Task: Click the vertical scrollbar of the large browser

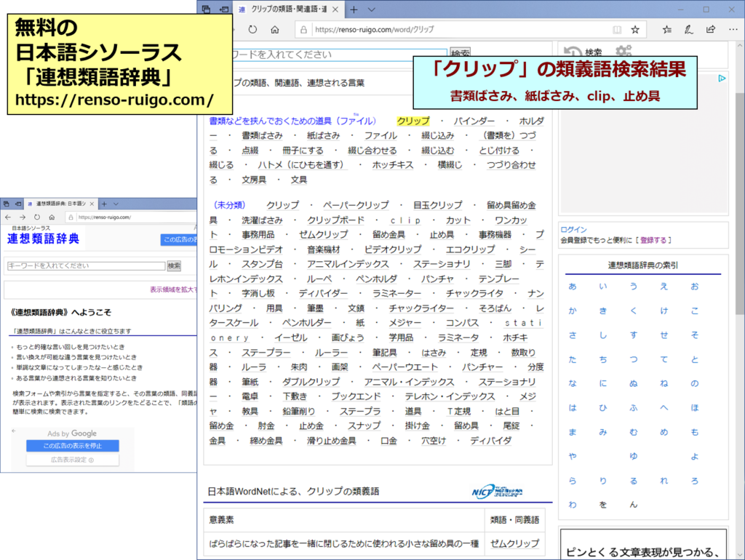Action: [x=739, y=218]
